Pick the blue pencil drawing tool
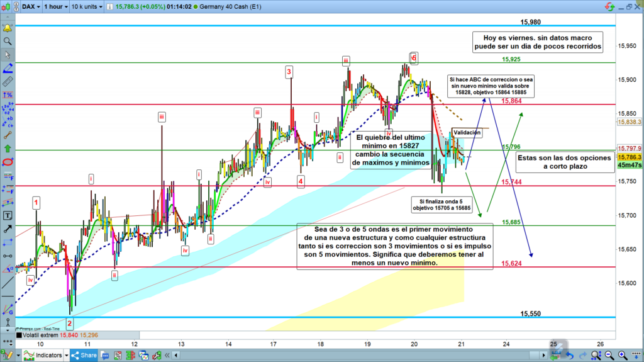The width and height of the screenshot is (644, 362). point(8,68)
